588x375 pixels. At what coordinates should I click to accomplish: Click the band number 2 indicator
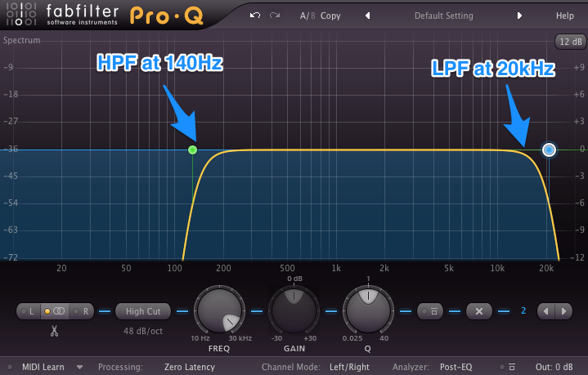coord(523,310)
